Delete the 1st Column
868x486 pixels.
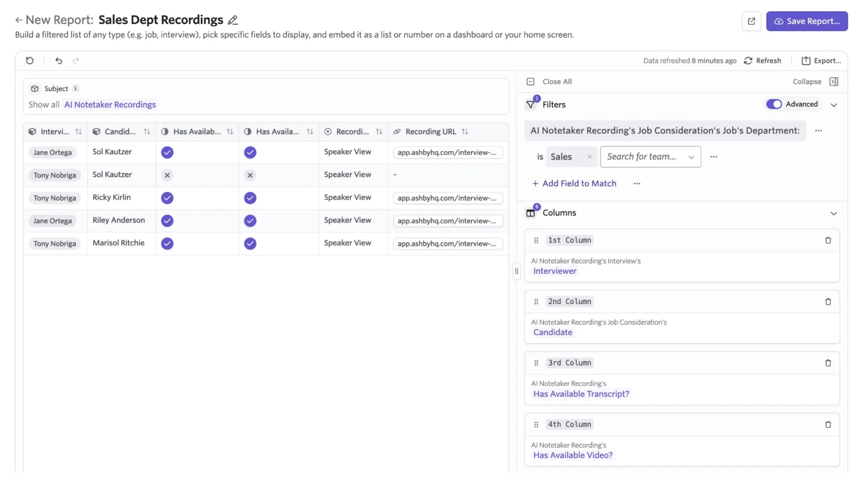tap(828, 240)
